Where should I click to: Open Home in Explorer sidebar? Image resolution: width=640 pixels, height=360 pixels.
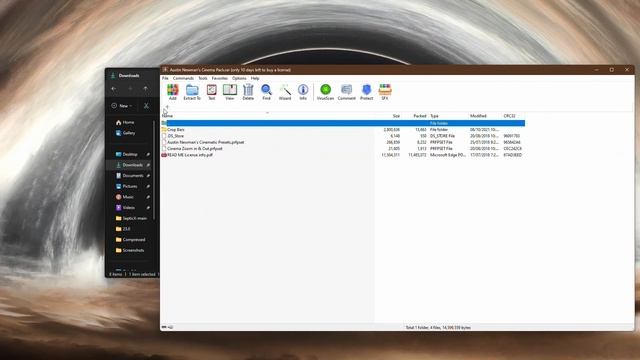pos(125,122)
